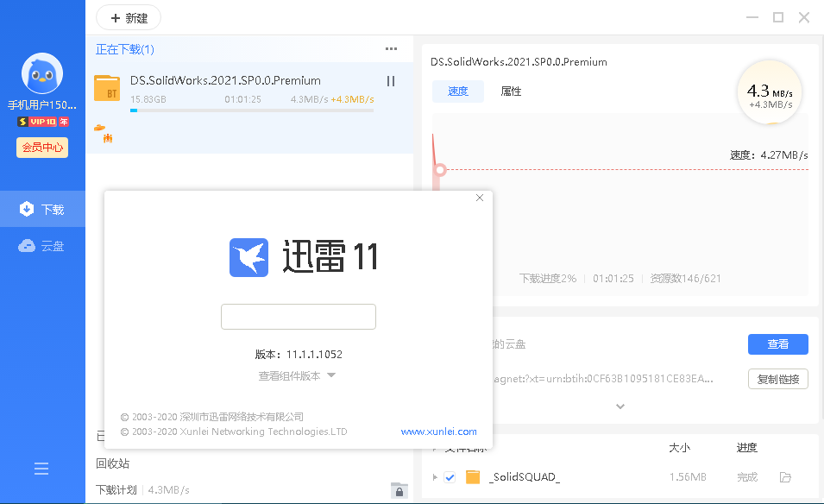Click the BT folder icon of the download
The image size is (824, 504).
[107, 88]
